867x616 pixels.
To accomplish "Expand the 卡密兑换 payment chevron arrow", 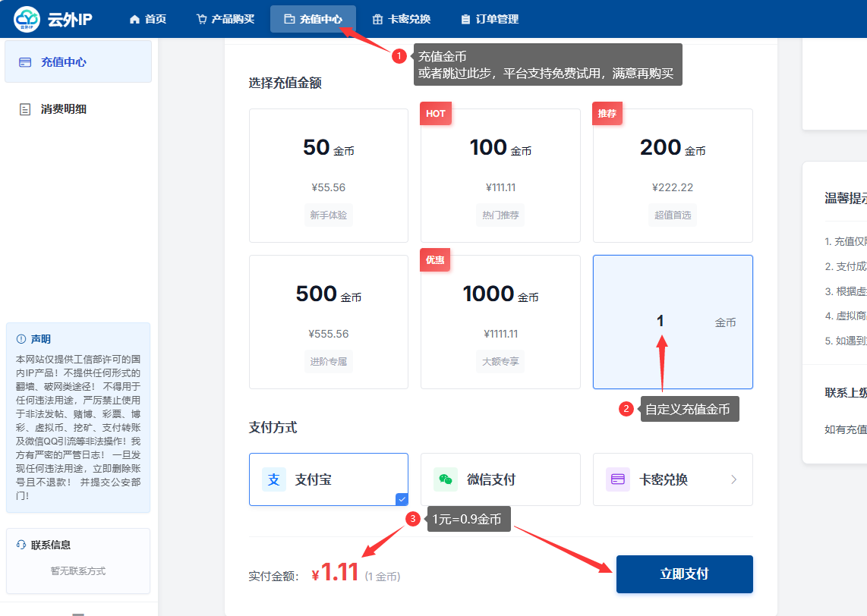I will point(733,479).
